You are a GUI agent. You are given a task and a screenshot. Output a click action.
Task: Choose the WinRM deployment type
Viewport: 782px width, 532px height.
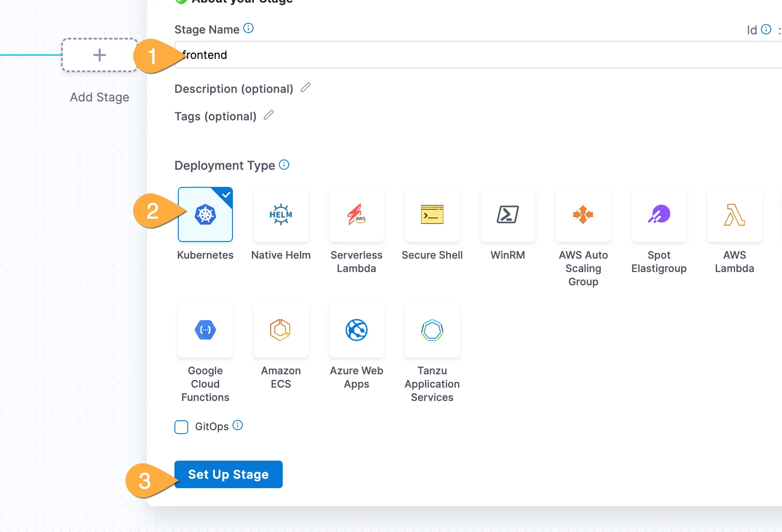(508, 214)
